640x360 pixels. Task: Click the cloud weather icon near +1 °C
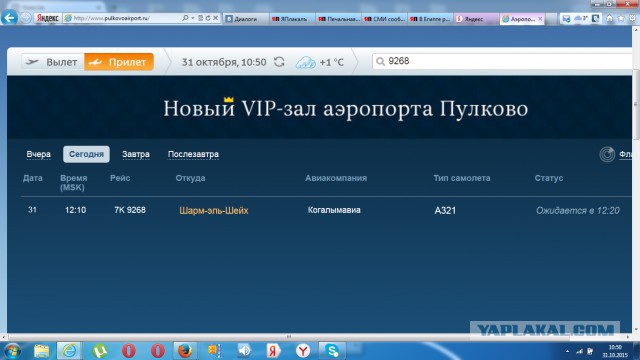coord(305,62)
